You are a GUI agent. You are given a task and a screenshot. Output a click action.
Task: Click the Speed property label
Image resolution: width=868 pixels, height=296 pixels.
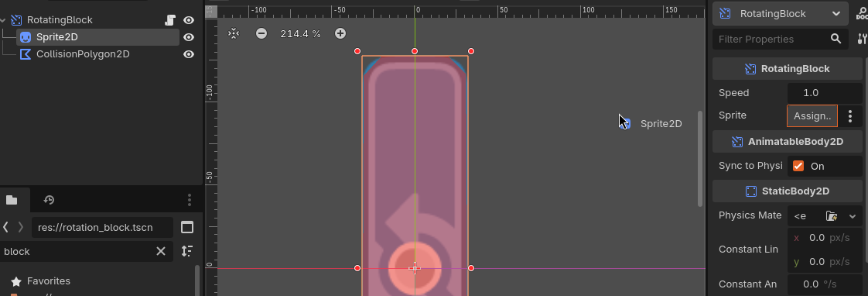pos(733,92)
